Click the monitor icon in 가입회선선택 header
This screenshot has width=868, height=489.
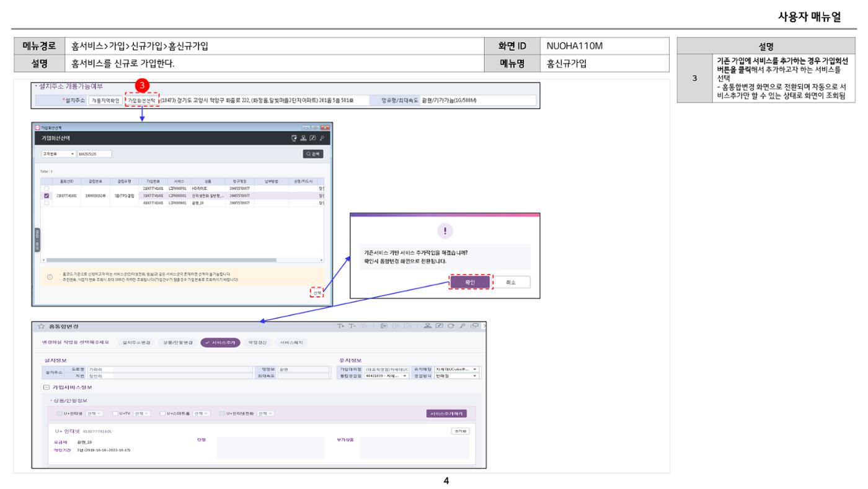[x=294, y=138]
